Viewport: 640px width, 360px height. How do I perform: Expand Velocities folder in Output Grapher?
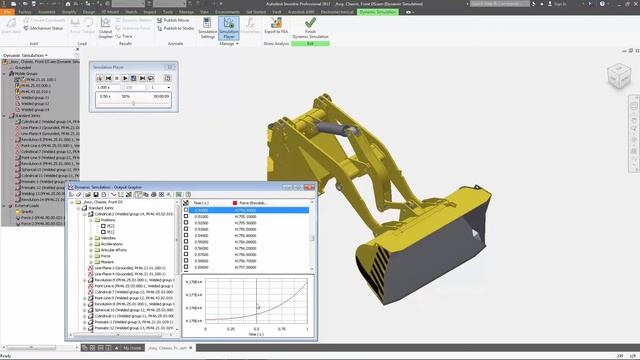pyautogui.click(x=91, y=238)
